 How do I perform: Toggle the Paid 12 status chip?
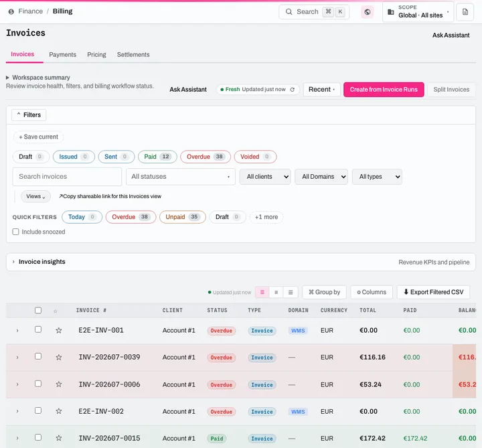157,157
